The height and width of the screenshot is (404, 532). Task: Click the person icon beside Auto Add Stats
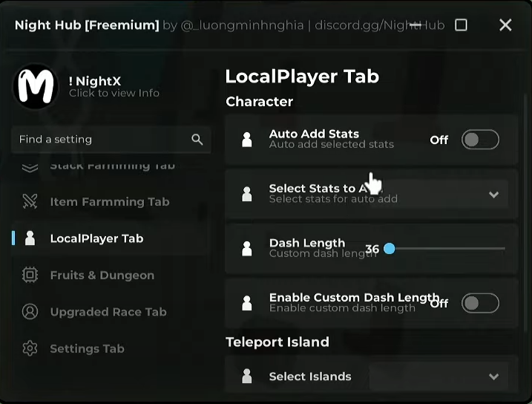point(247,140)
